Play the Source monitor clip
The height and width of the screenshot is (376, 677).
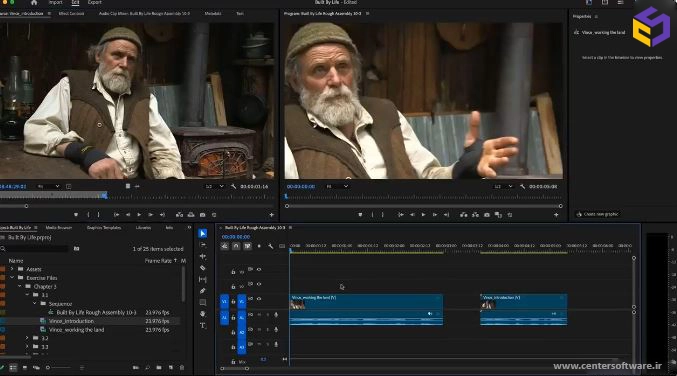[x=139, y=215]
